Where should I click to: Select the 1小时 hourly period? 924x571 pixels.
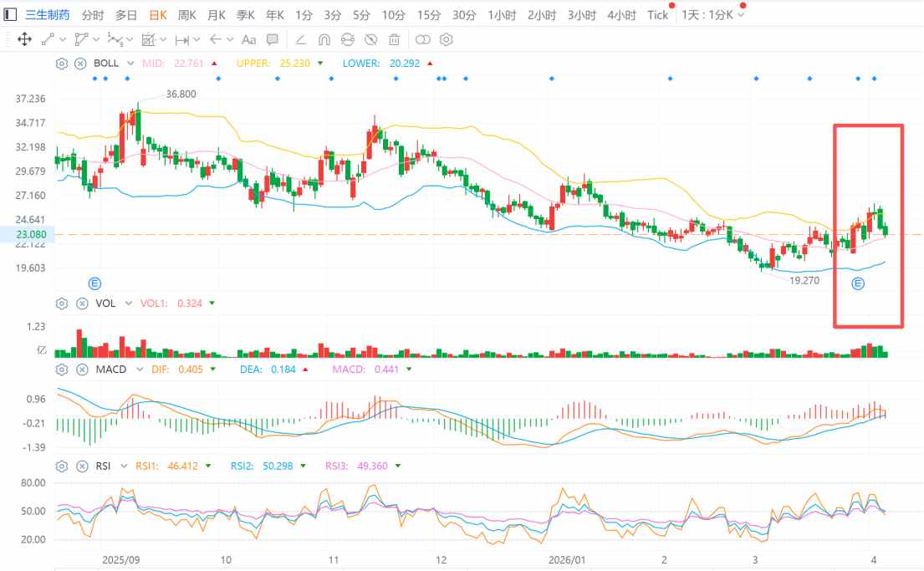[502, 15]
